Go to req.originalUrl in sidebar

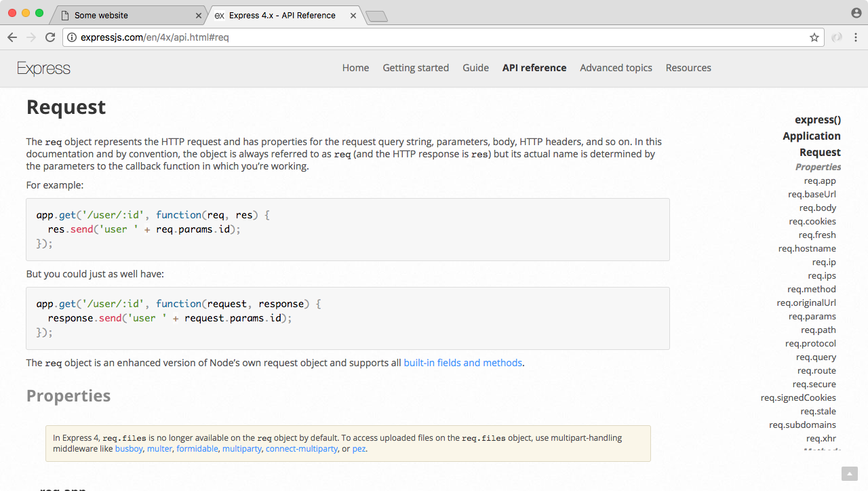806,302
